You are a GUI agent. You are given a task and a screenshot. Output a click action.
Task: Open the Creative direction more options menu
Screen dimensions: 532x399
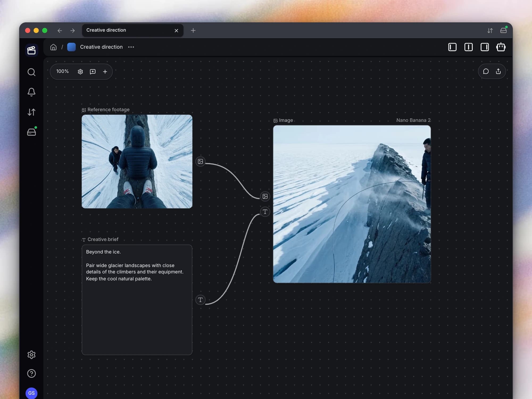click(x=131, y=47)
